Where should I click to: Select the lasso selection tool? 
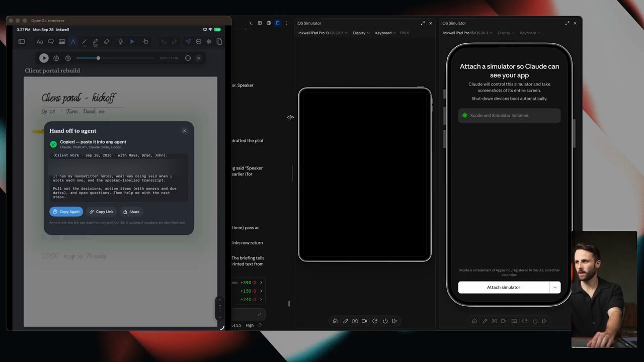[x=51, y=42]
